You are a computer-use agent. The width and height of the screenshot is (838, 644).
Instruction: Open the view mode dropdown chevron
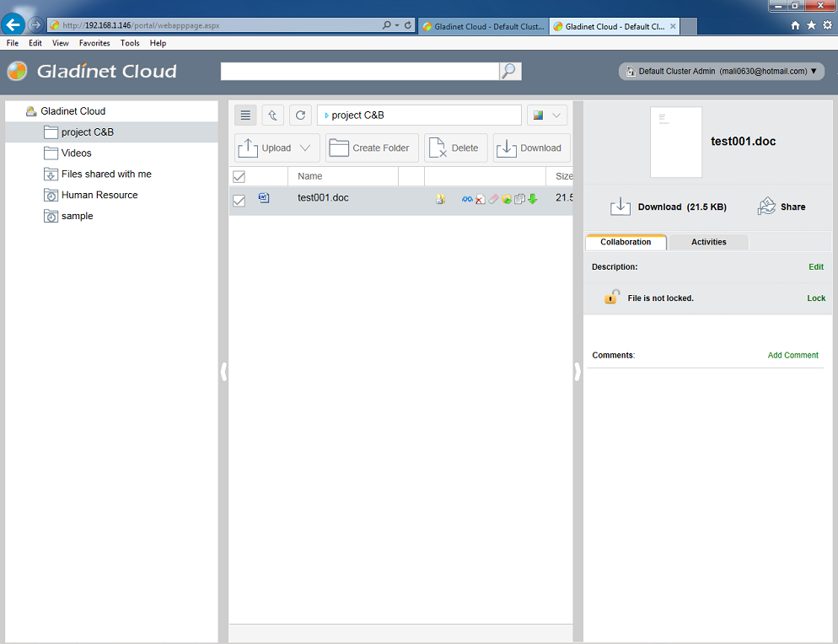click(x=556, y=115)
